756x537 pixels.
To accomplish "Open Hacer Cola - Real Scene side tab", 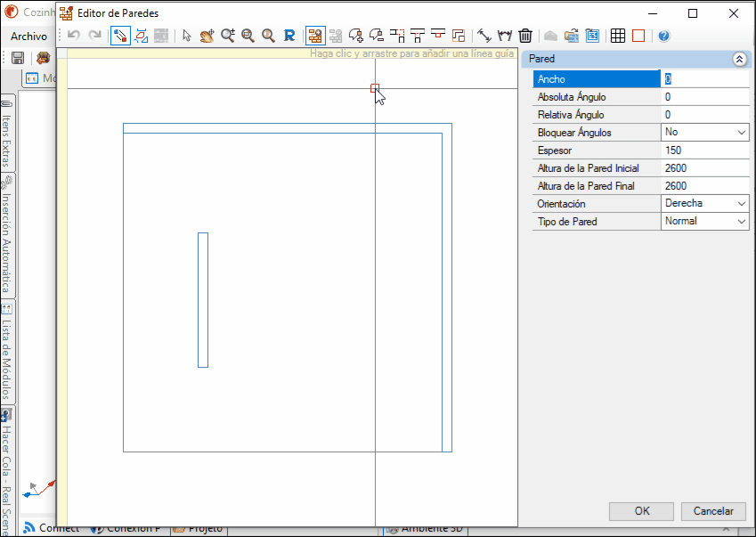I will [7, 472].
